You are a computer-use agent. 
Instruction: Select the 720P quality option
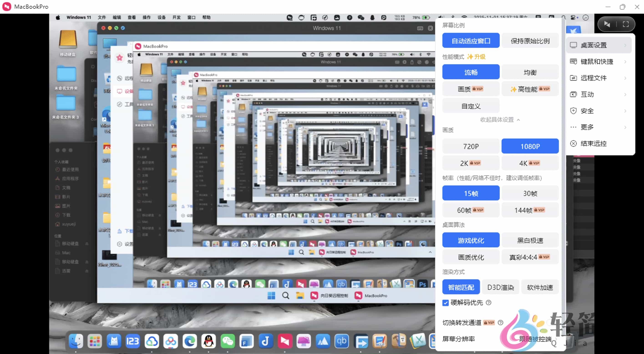pos(471,146)
